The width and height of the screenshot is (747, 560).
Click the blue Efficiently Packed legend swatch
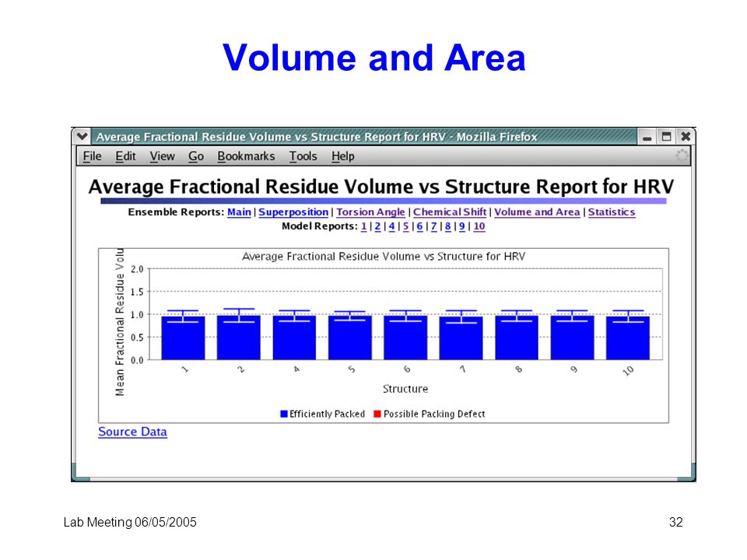pyautogui.click(x=284, y=414)
